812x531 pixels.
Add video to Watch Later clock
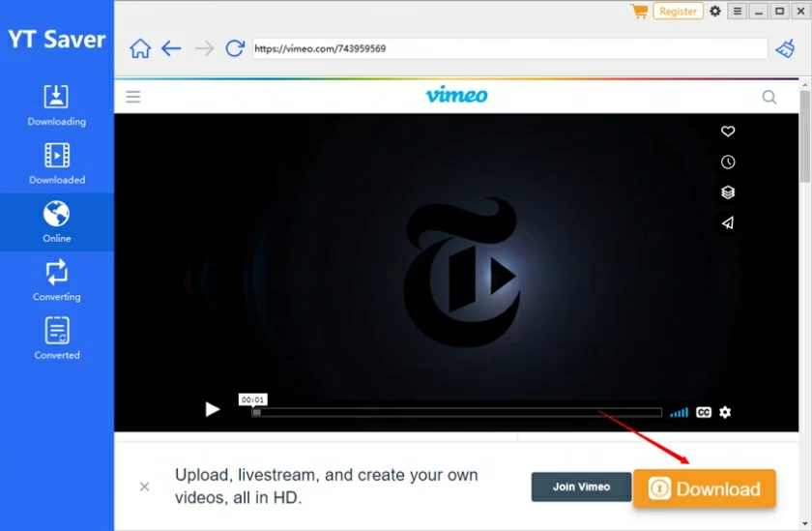728,162
